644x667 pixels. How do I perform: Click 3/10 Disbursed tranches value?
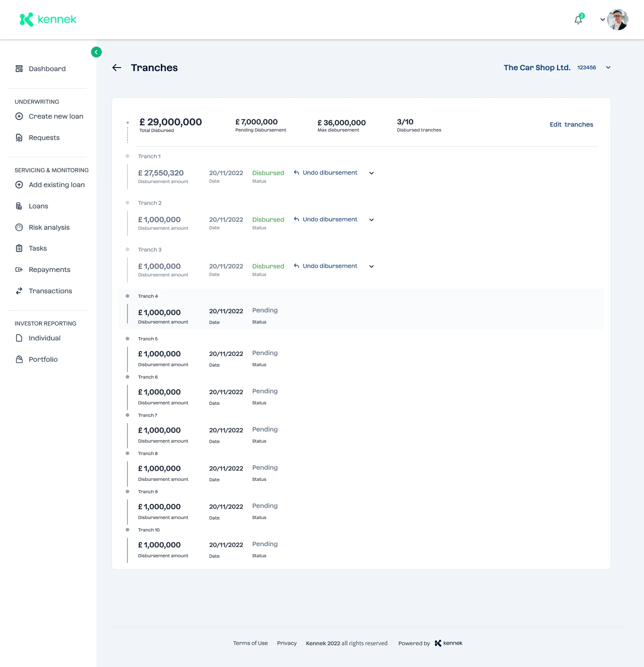click(405, 122)
